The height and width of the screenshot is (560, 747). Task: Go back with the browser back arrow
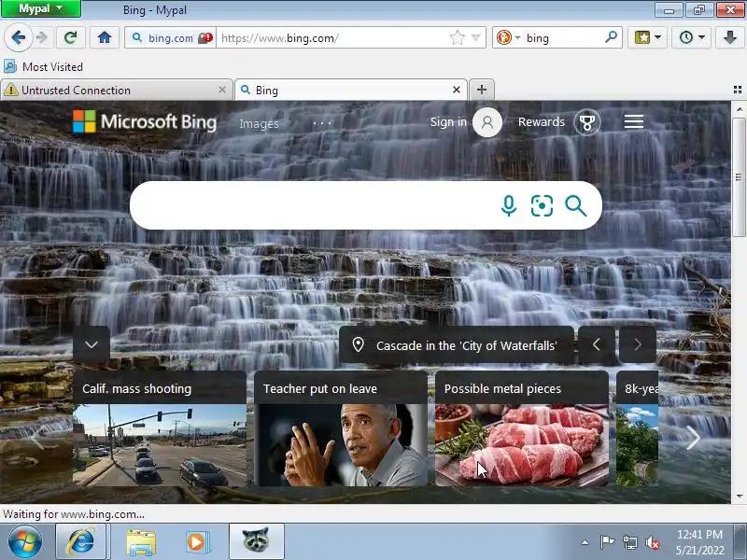[18, 37]
